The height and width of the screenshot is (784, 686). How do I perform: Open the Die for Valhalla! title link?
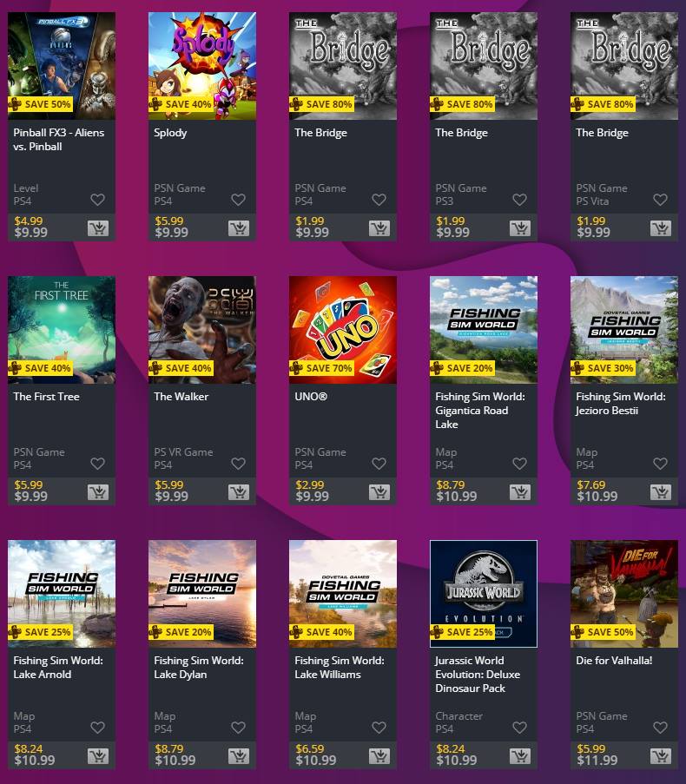pos(614,661)
